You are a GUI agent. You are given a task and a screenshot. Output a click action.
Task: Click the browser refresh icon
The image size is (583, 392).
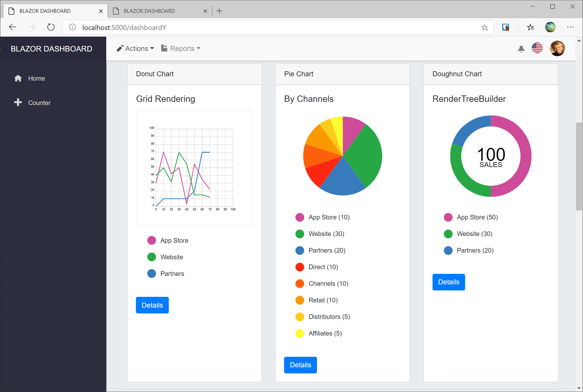[51, 27]
